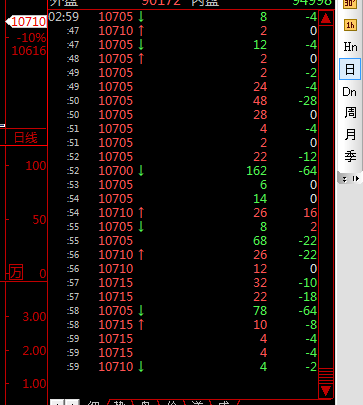Click the 3.00 axis label
363x405 pixels.
coord(34,317)
